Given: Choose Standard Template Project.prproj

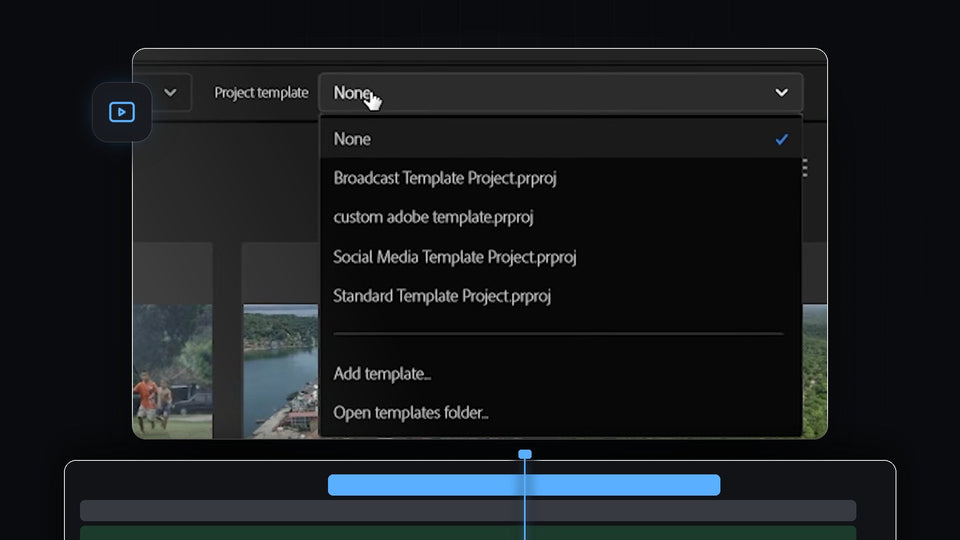Looking at the screenshot, I should click(560, 296).
